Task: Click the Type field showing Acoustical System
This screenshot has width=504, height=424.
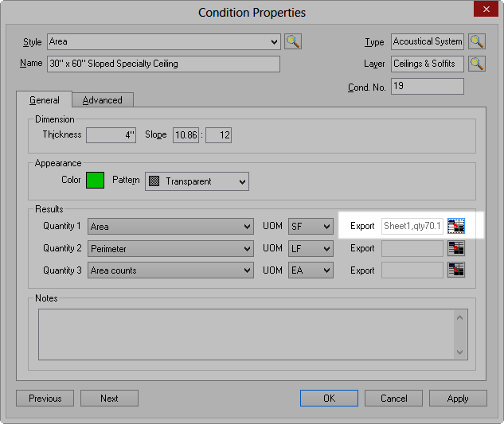Action: [x=428, y=41]
